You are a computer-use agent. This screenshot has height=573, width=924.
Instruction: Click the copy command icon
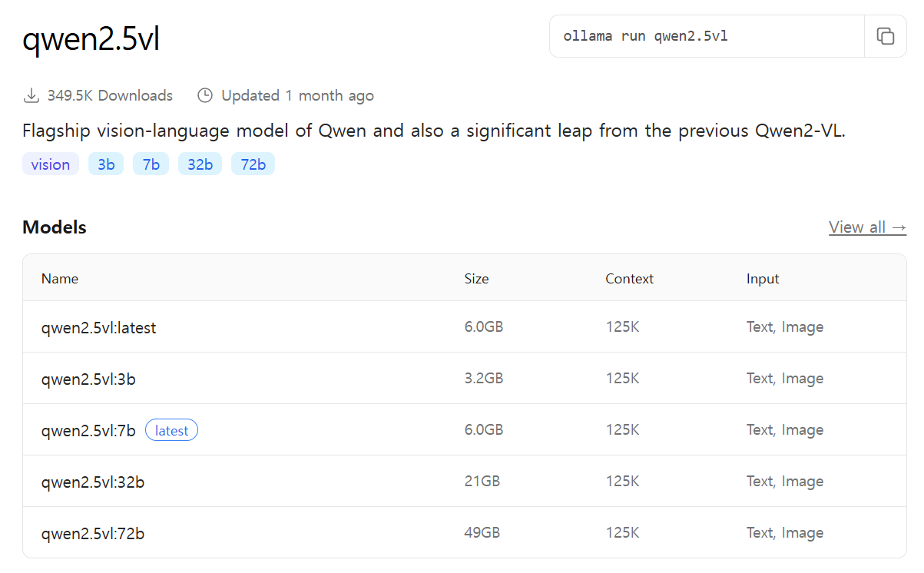886,36
